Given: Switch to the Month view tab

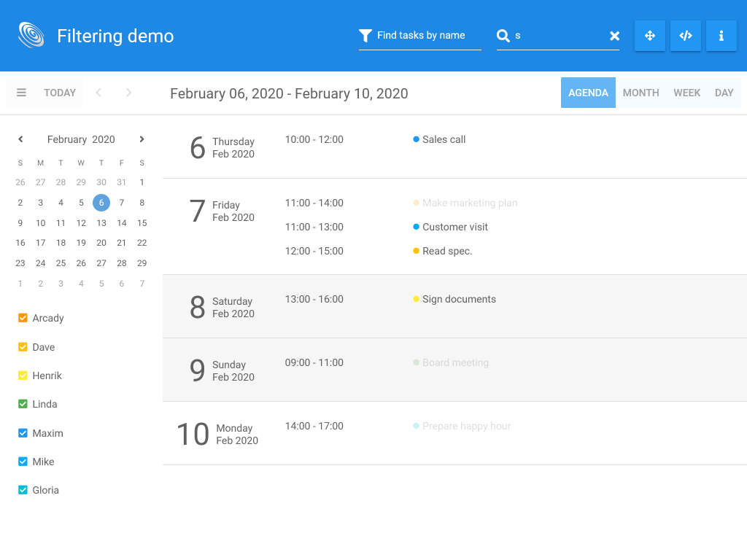Looking at the screenshot, I should pyautogui.click(x=640, y=93).
